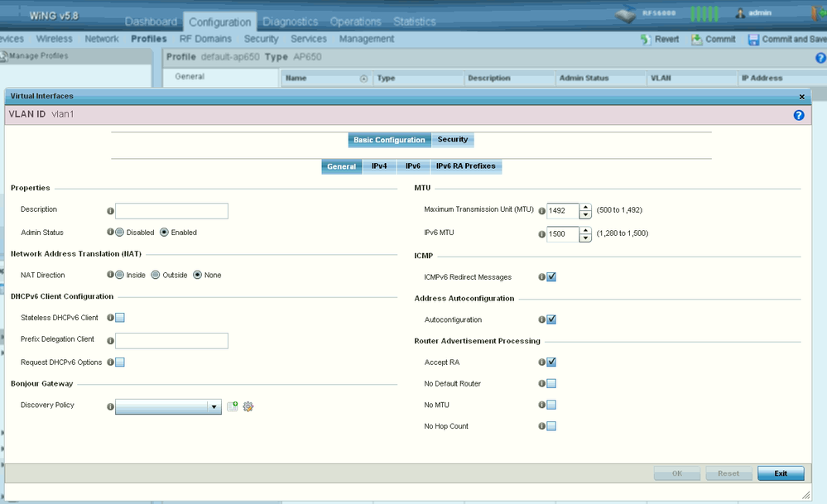Click the Prefix Delegation Client input field
827x504 pixels.
click(x=171, y=341)
